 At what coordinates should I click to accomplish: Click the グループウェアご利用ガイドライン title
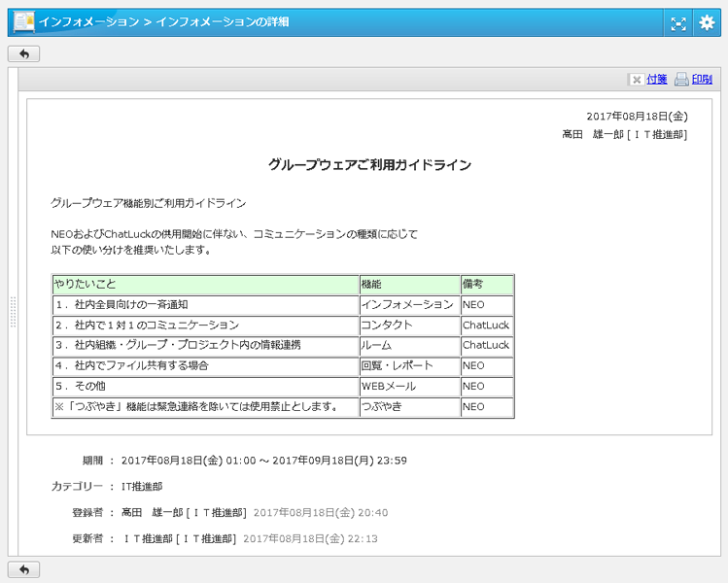[369, 165]
